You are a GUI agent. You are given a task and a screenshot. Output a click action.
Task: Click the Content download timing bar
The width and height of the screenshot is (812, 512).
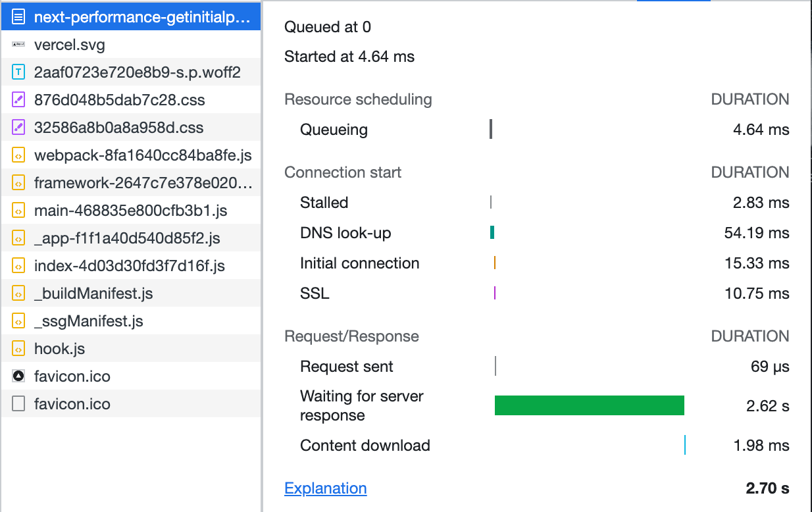tap(685, 445)
